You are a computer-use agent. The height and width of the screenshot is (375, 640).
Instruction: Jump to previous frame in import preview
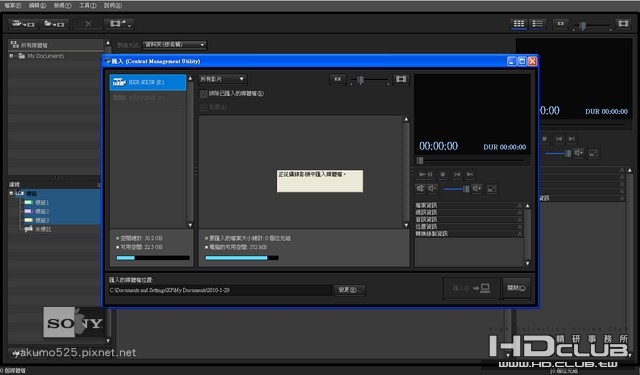coord(457,175)
